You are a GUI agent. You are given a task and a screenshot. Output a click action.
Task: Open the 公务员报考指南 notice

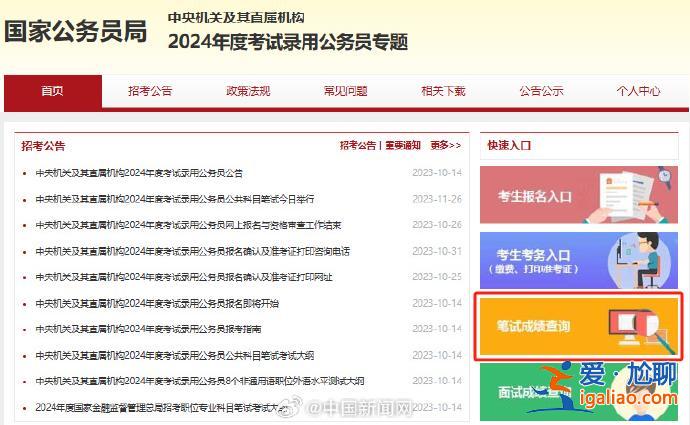[148, 329]
